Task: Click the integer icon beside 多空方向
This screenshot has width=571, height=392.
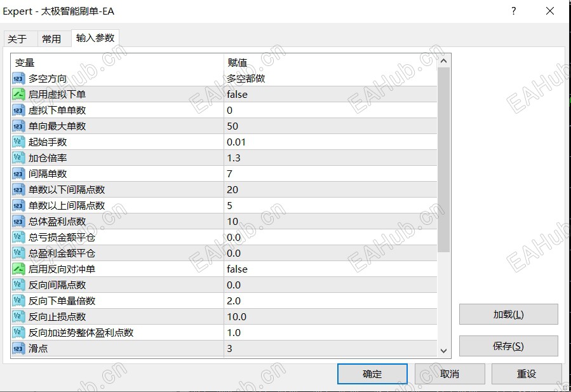Action: tap(17, 78)
